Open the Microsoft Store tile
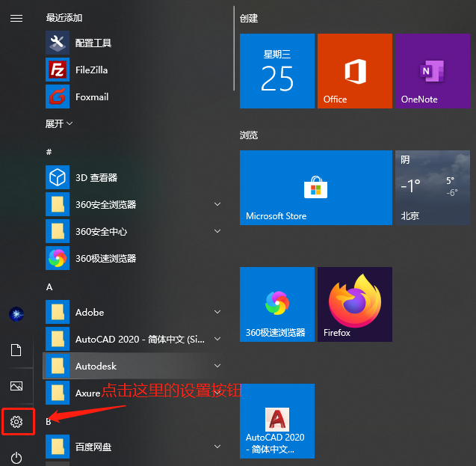Viewport: 476px width, 466px height. point(316,188)
